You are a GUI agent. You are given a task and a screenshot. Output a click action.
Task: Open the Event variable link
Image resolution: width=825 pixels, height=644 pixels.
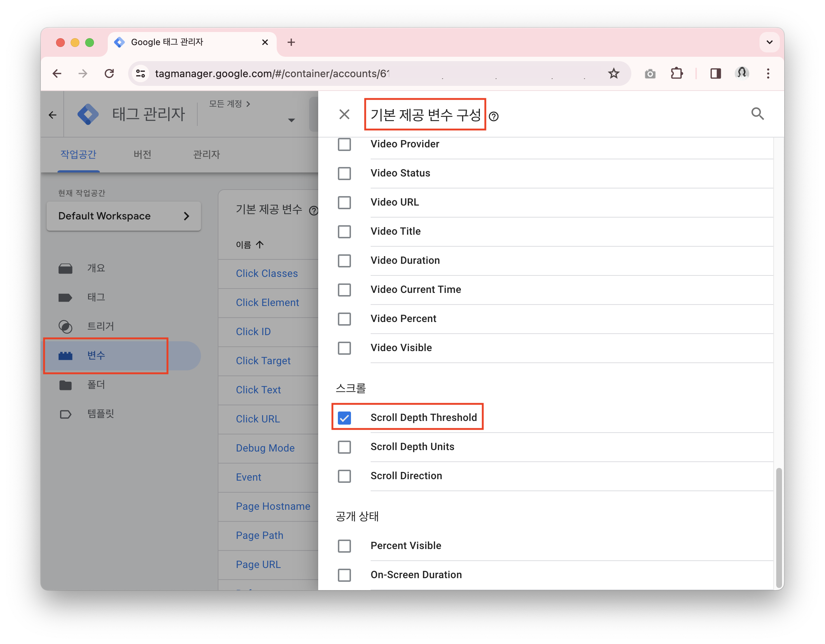pyautogui.click(x=248, y=477)
